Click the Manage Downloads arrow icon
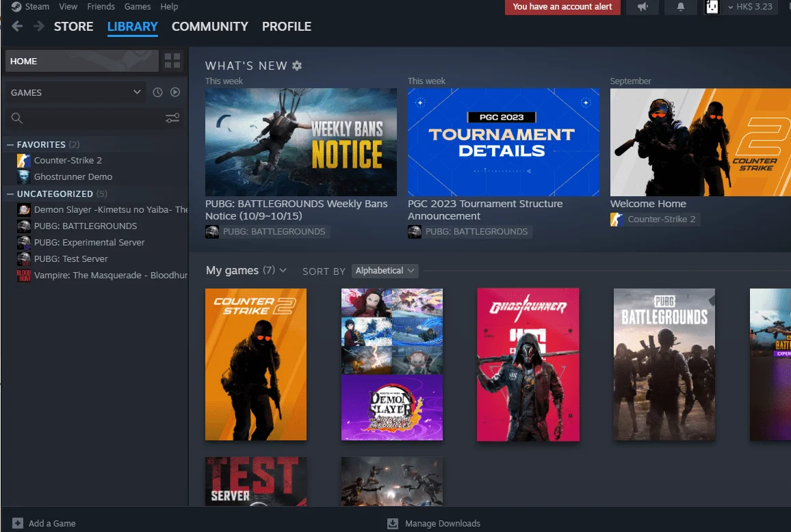 click(x=393, y=523)
